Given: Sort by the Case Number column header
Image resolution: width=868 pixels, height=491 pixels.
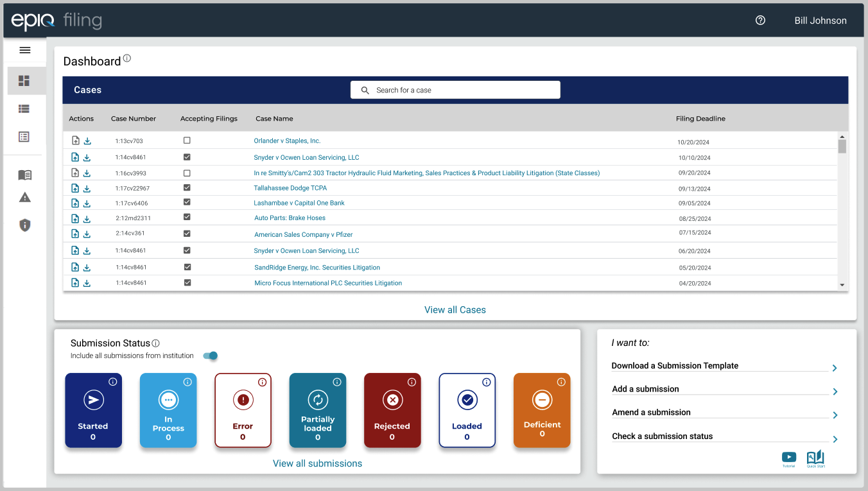Looking at the screenshot, I should click(134, 119).
